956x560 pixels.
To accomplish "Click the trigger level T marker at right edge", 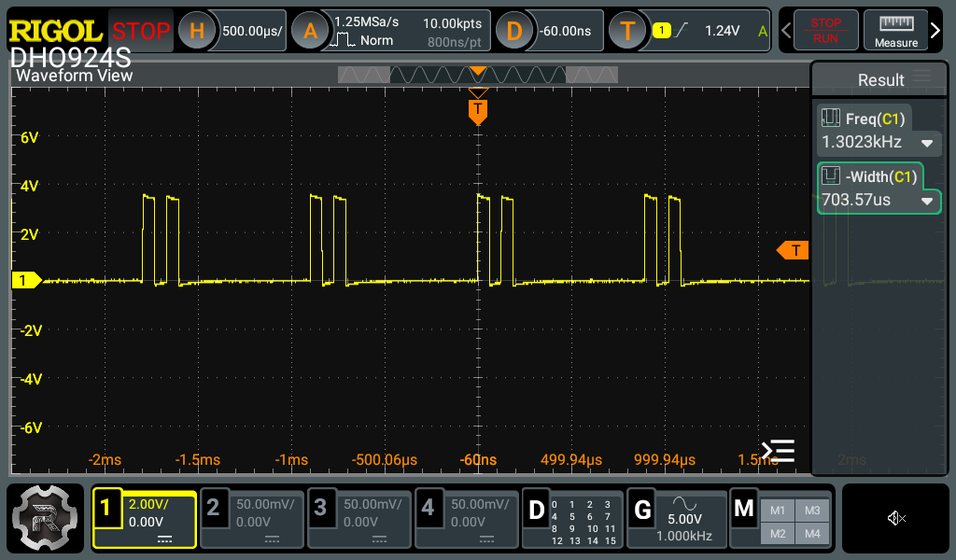I will [793, 250].
